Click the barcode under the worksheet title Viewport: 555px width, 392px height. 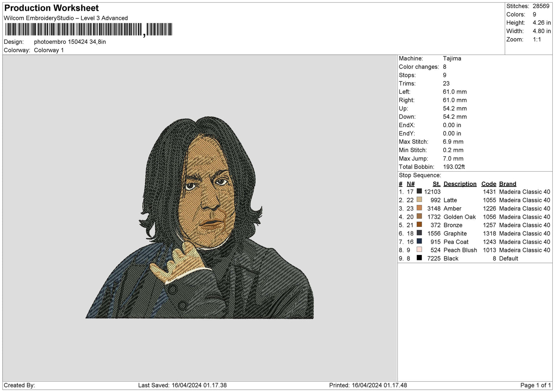click(89, 30)
